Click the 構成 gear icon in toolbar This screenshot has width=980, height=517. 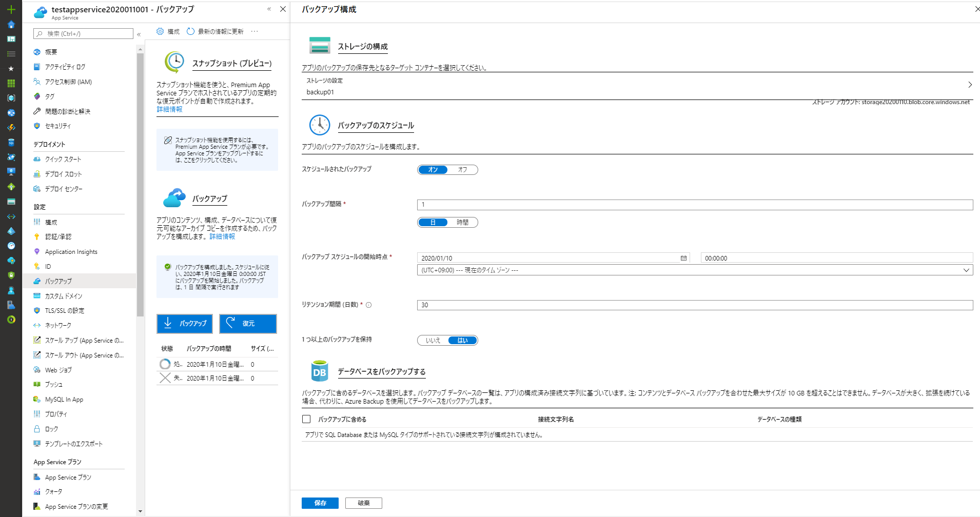coord(160,31)
